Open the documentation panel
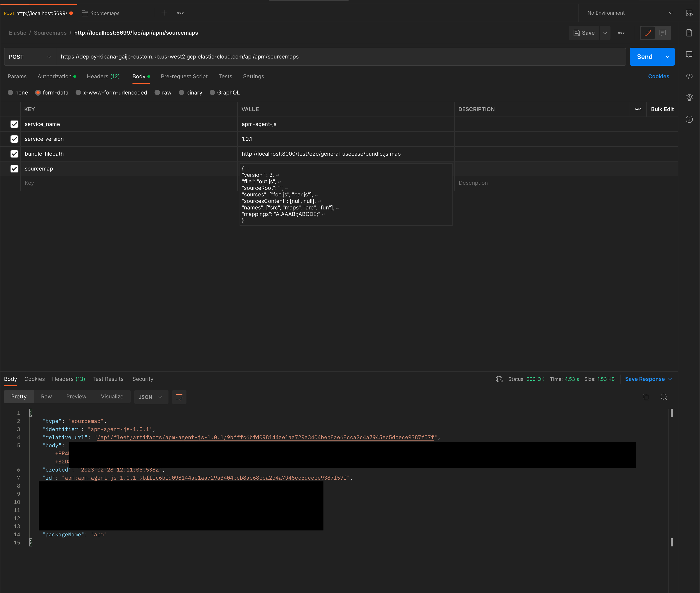This screenshot has height=593, width=700. pyautogui.click(x=689, y=33)
